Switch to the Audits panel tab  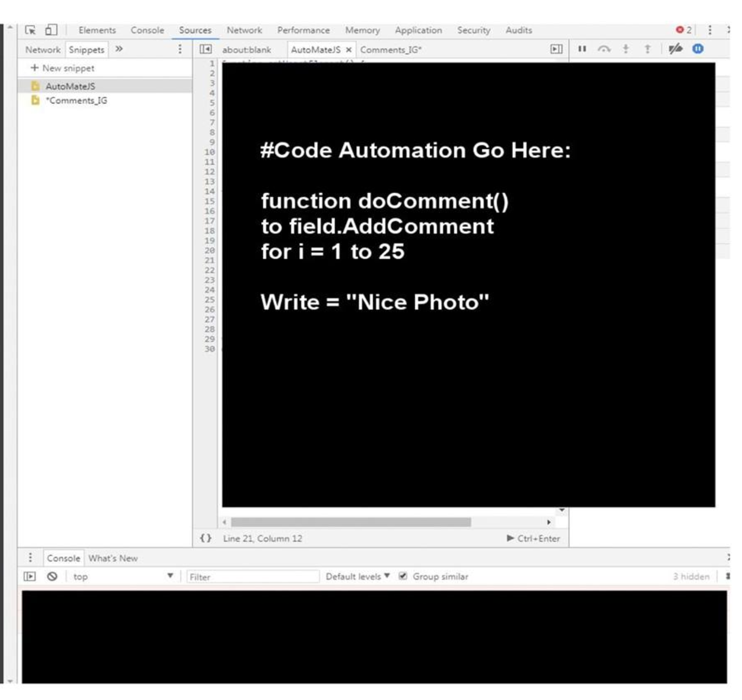click(x=519, y=30)
